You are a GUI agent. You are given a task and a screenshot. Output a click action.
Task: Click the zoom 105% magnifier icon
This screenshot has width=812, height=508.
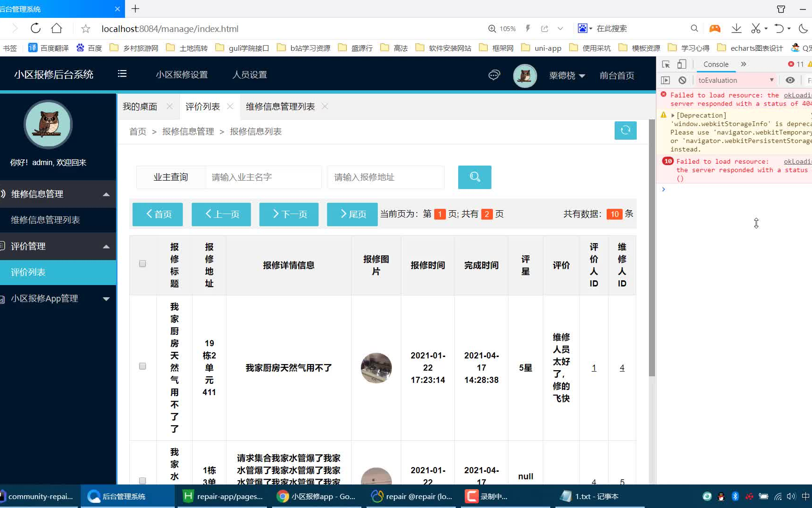pos(492,29)
